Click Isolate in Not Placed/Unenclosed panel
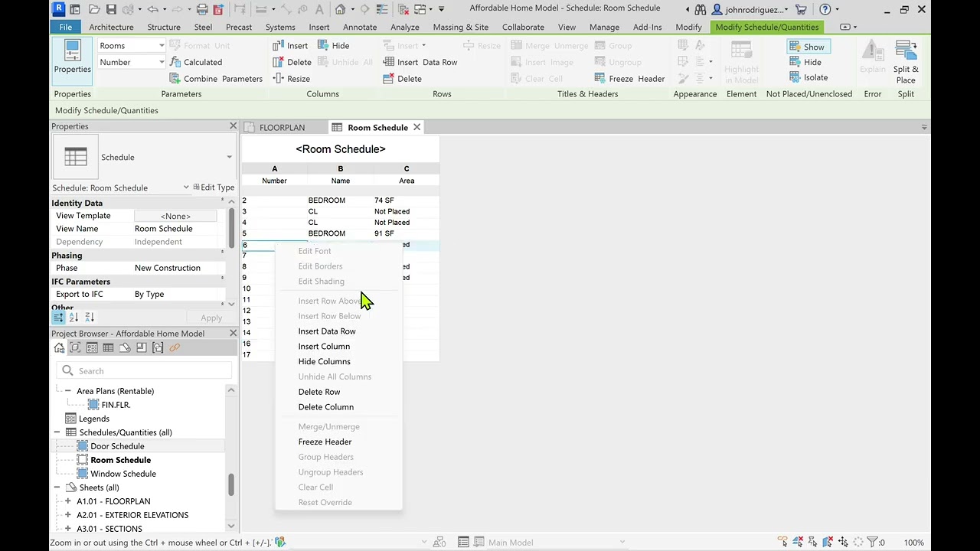The width and height of the screenshot is (980, 551). pyautogui.click(x=808, y=77)
